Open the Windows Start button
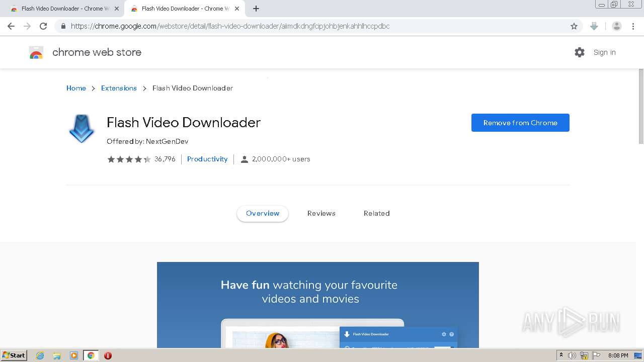The image size is (644, 362). pos(14,355)
